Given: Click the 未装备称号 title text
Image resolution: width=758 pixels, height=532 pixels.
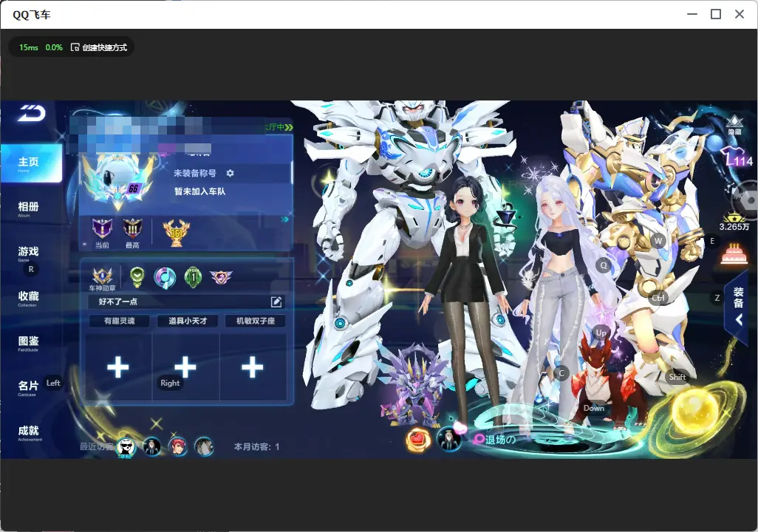Looking at the screenshot, I should (x=195, y=173).
